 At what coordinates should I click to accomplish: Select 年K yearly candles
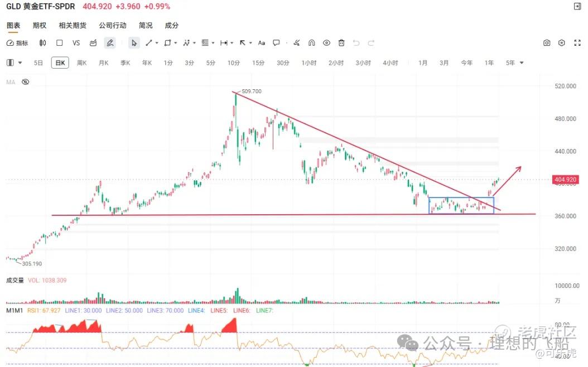coord(147,63)
